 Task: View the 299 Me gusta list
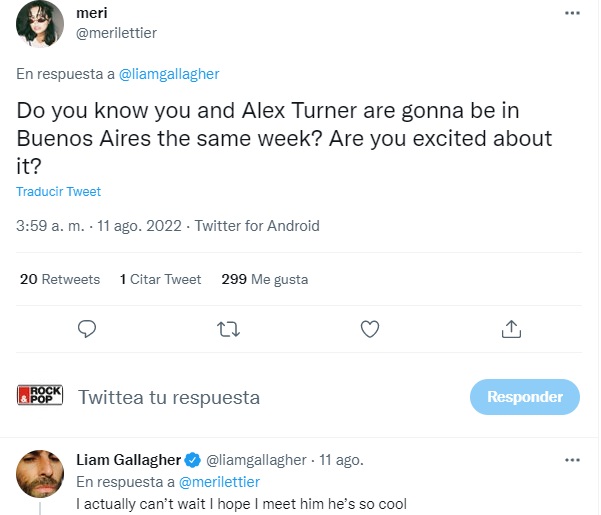pyautogui.click(x=264, y=279)
